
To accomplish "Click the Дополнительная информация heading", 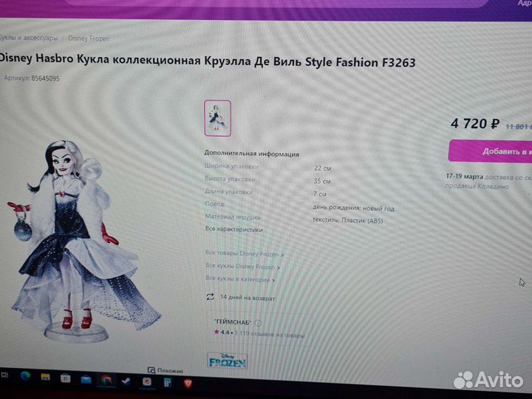I will click(x=251, y=154).
